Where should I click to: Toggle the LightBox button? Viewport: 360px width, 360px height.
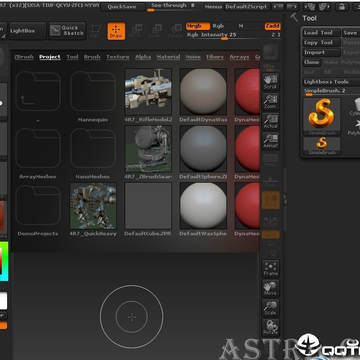(28, 31)
